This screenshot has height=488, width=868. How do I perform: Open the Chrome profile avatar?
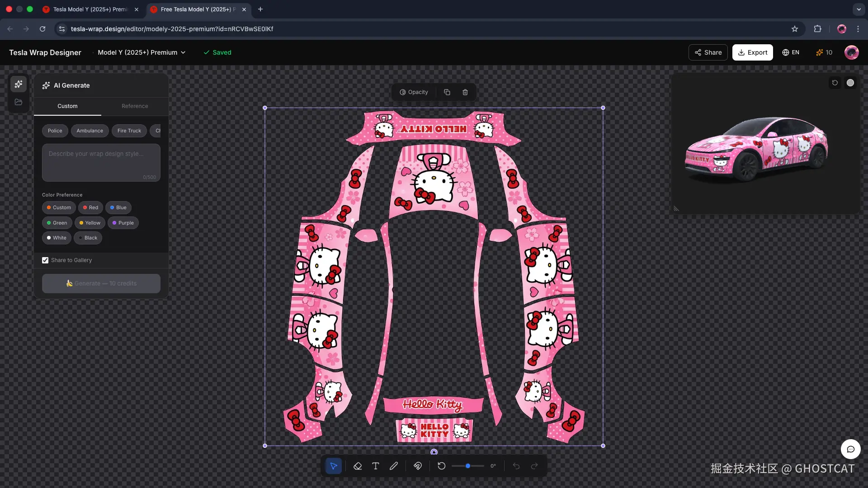click(842, 29)
